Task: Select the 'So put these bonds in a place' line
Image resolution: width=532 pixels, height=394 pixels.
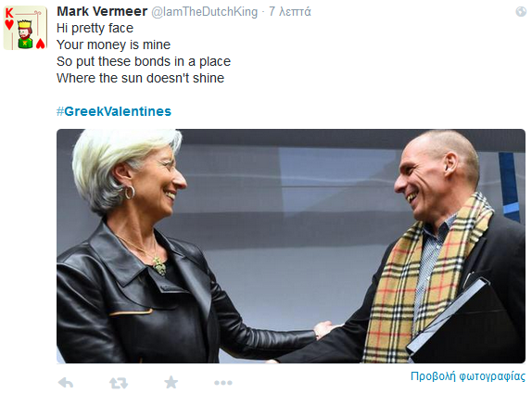Action: click(144, 61)
